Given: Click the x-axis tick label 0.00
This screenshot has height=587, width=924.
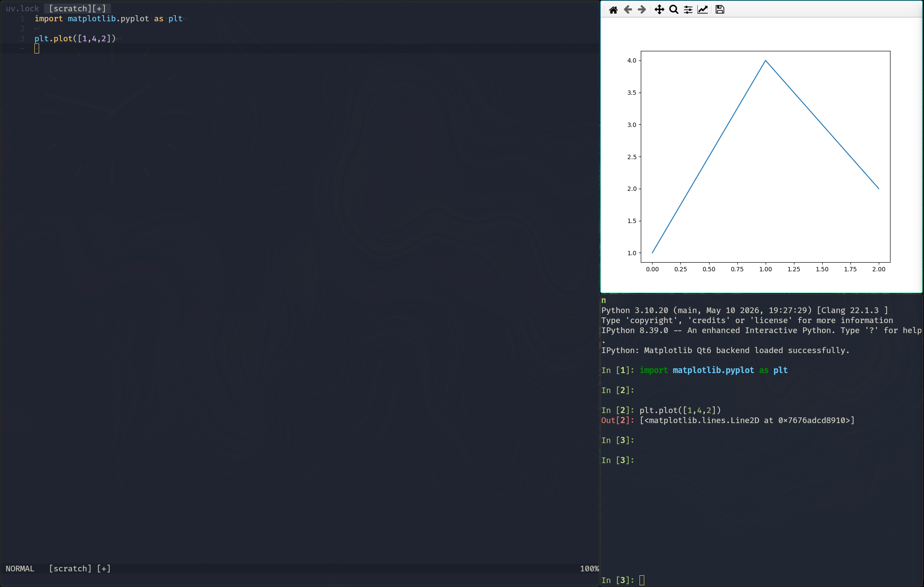Looking at the screenshot, I should point(652,269).
